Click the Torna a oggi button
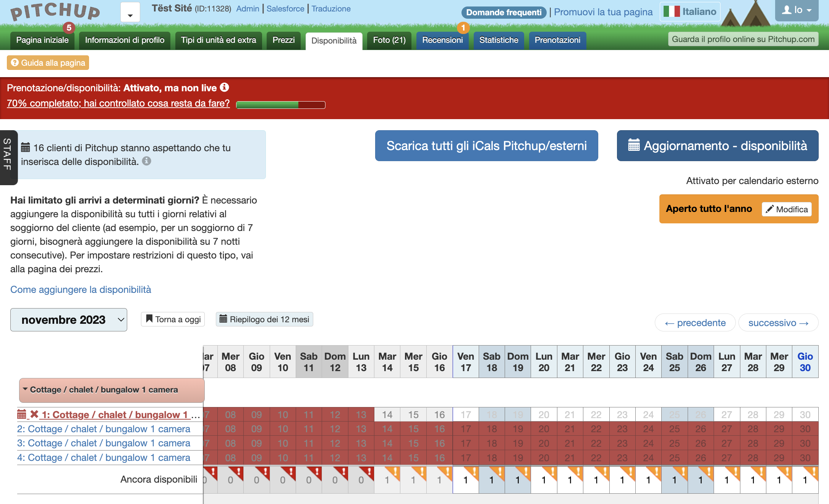Image resolution: width=829 pixels, height=504 pixels. click(x=173, y=319)
